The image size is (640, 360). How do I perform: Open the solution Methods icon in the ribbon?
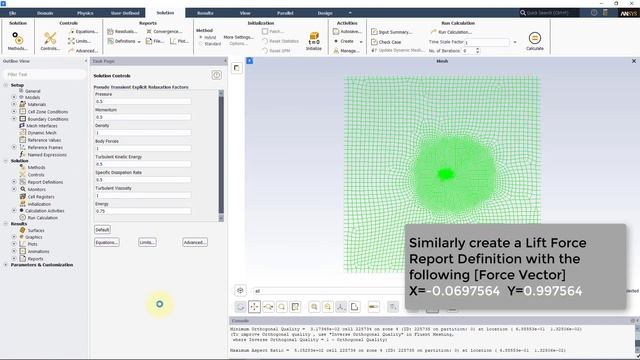18,41
